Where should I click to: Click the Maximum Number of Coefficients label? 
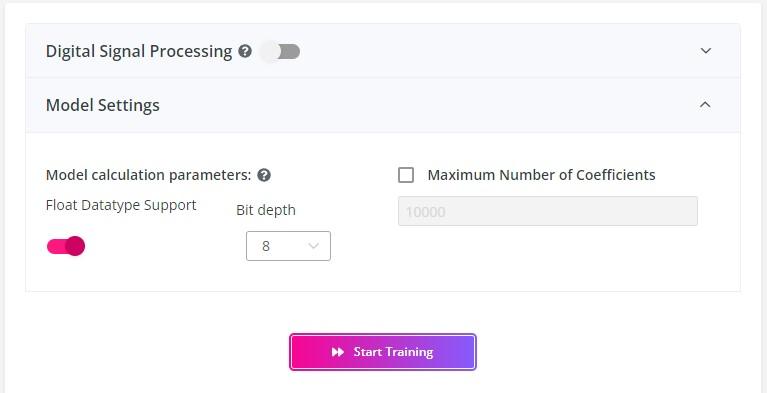pyautogui.click(x=541, y=175)
